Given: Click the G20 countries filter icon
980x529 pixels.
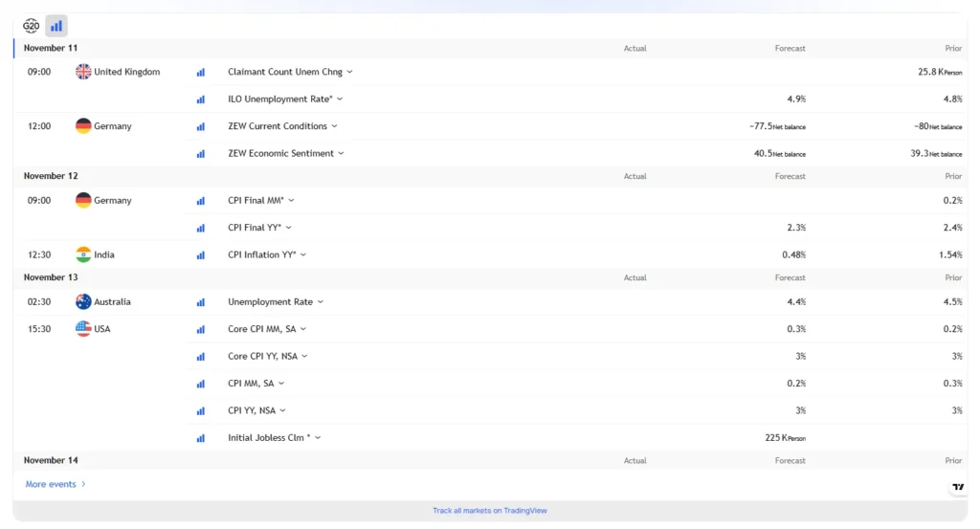Looking at the screenshot, I should pyautogui.click(x=31, y=26).
